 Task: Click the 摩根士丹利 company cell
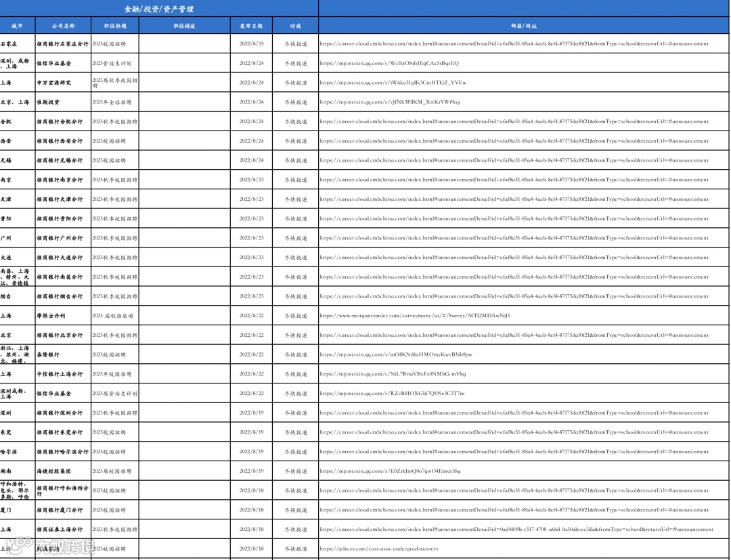coord(63,316)
